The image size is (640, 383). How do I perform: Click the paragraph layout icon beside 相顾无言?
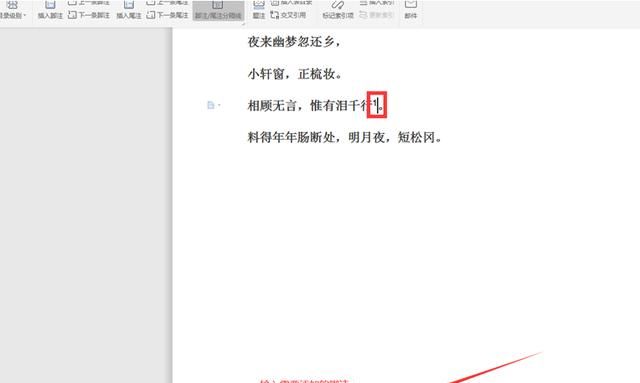point(211,105)
